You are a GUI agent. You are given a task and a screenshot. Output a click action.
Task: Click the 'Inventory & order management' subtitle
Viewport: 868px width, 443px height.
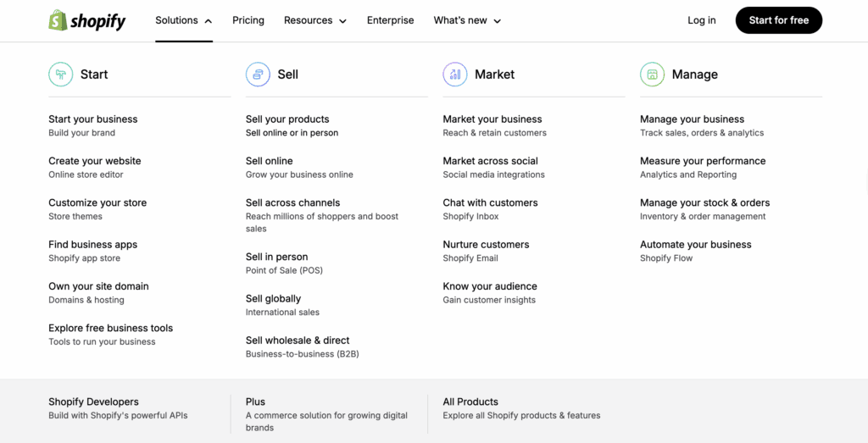tap(703, 216)
